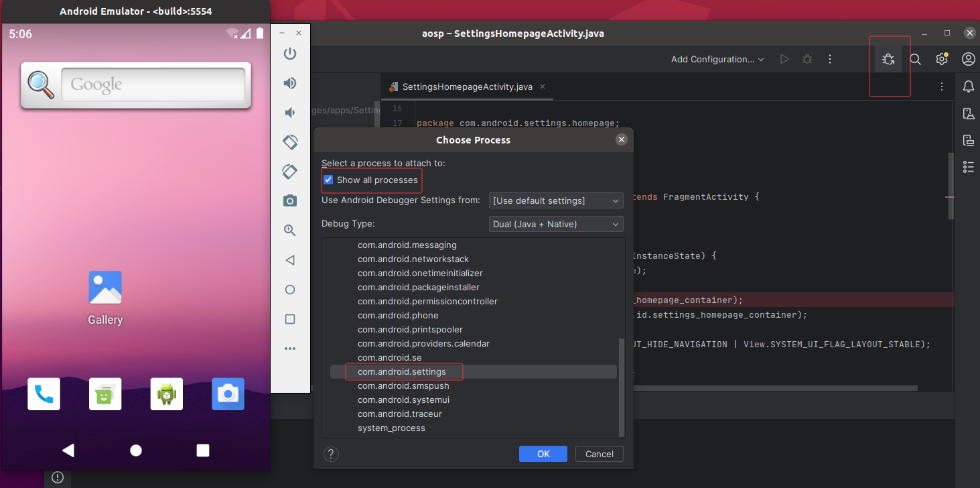Emulator panel Home circle button
980x488 pixels.
(290, 290)
